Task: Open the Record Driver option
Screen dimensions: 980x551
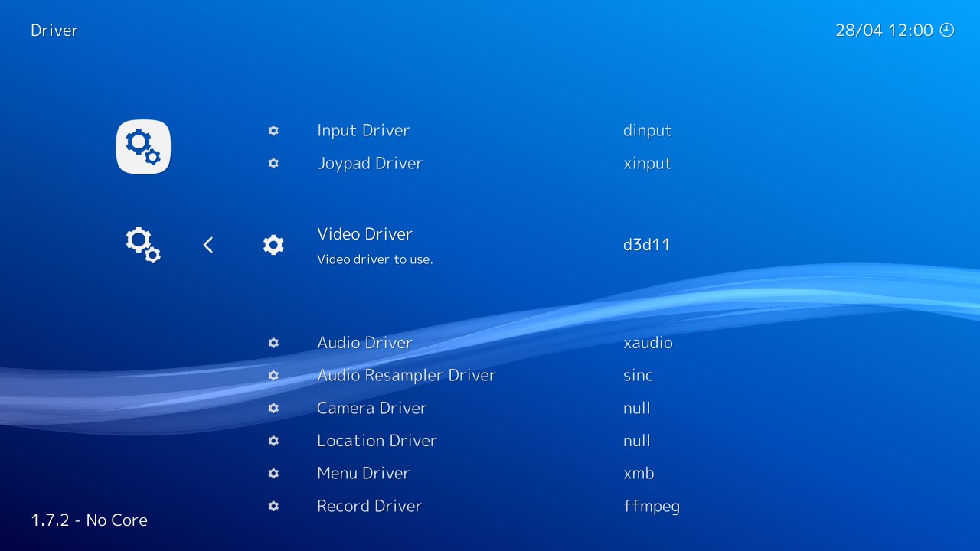Action: coord(369,507)
